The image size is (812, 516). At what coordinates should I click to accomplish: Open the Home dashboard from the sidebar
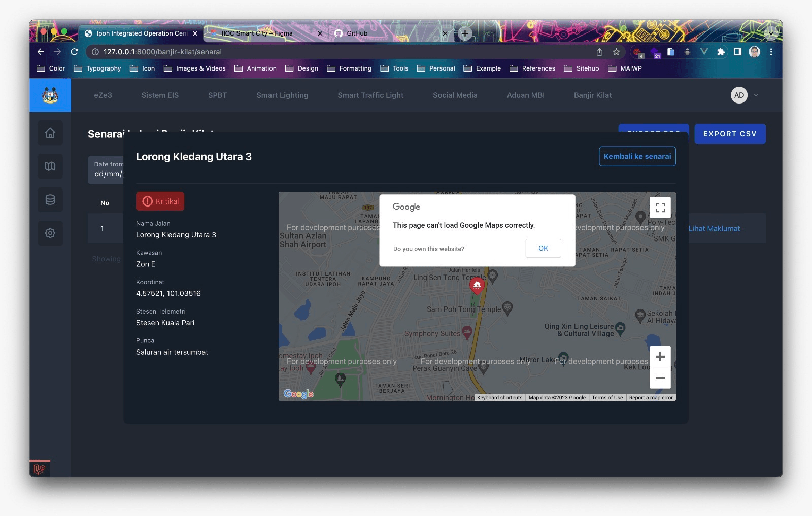coord(50,132)
